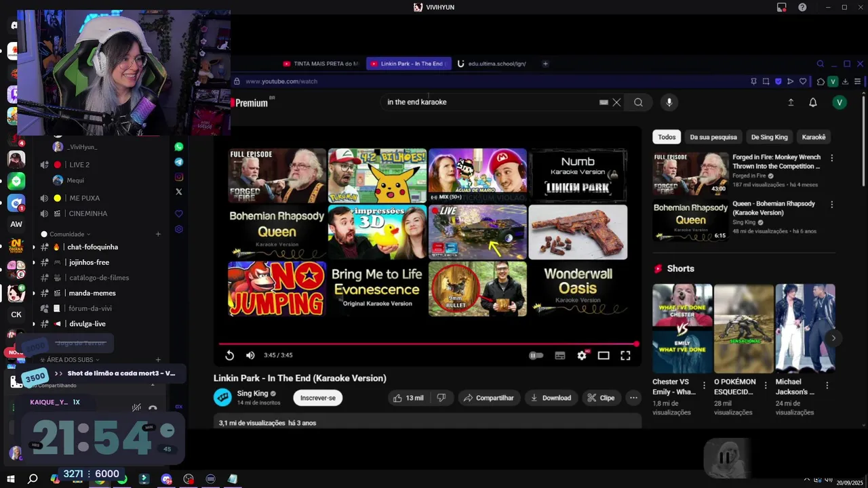
Task: Click the Compartilhar button
Action: 488,398
